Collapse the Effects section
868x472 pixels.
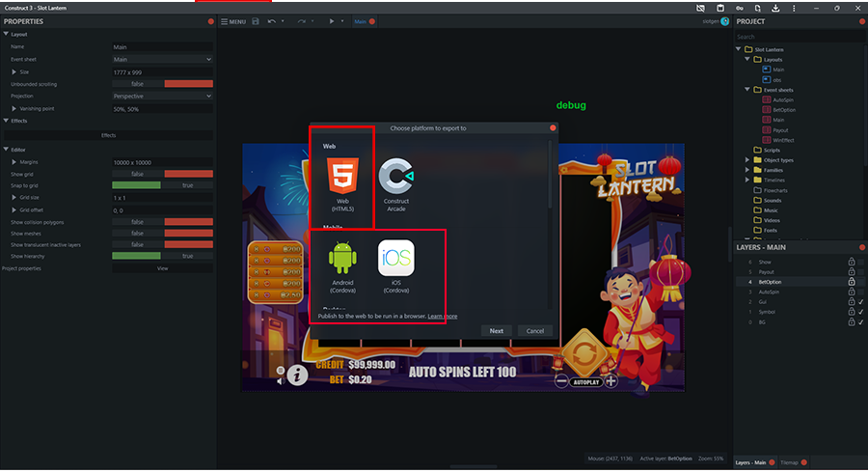(6, 121)
